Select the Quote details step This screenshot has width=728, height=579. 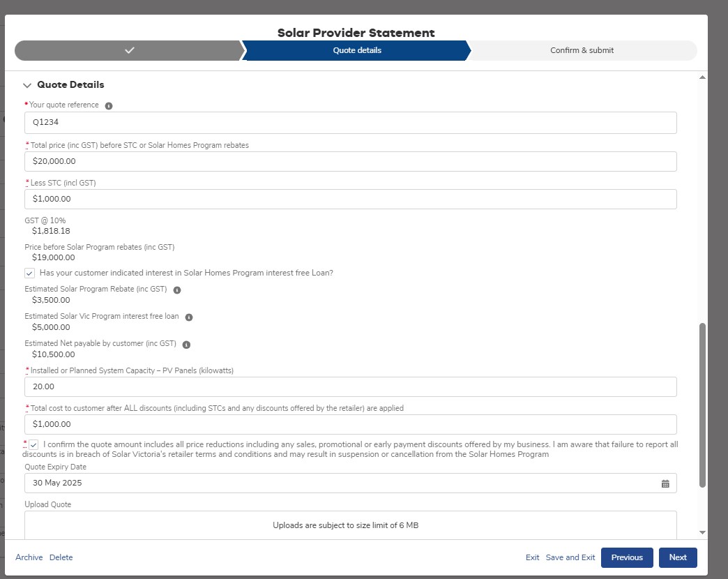click(356, 50)
